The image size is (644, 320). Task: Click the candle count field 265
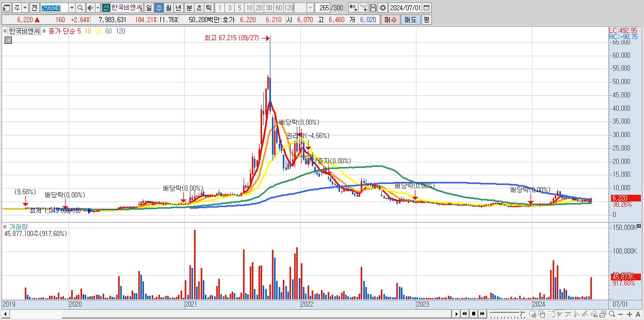click(x=323, y=8)
